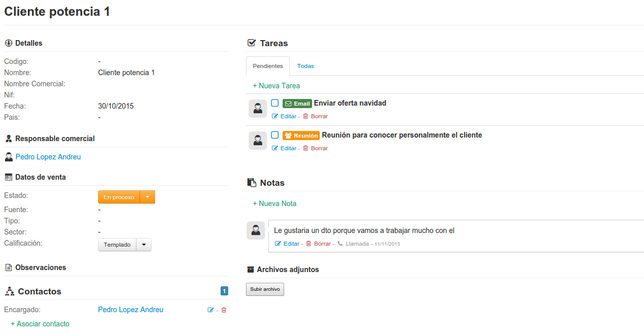The width and height of the screenshot is (644, 334).
Task: Click the Archivos adjuntos archive icon
Action: tap(250, 270)
